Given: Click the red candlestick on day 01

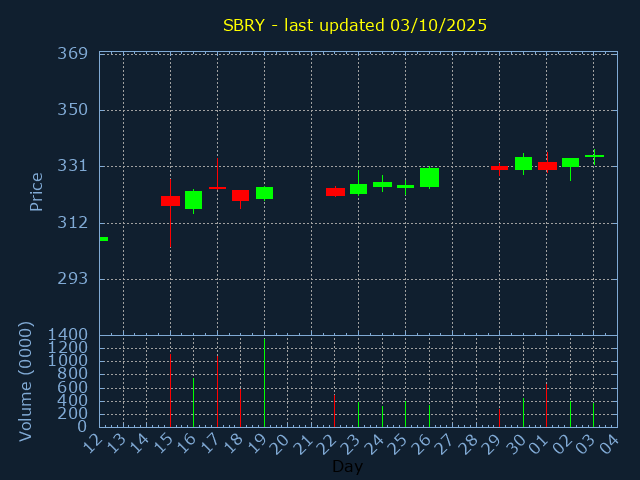Looking at the screenshot, I should click(547, 166).
